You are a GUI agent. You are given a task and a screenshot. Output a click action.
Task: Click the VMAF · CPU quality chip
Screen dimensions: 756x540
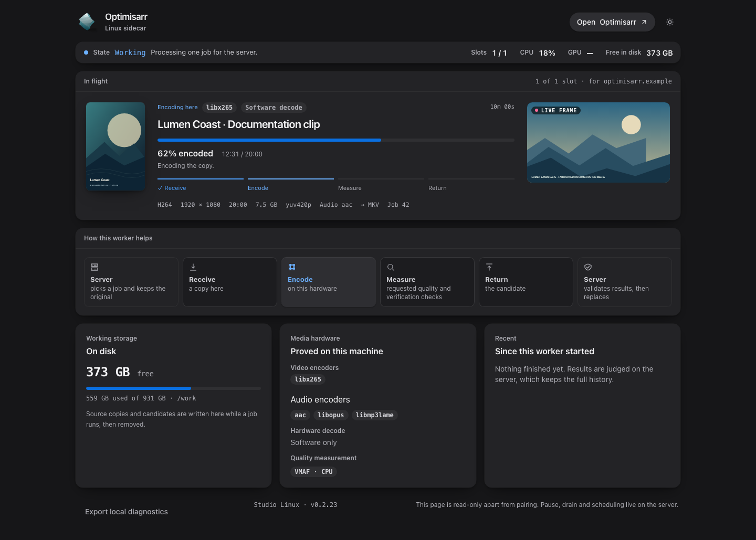click(x=313, y=472)
